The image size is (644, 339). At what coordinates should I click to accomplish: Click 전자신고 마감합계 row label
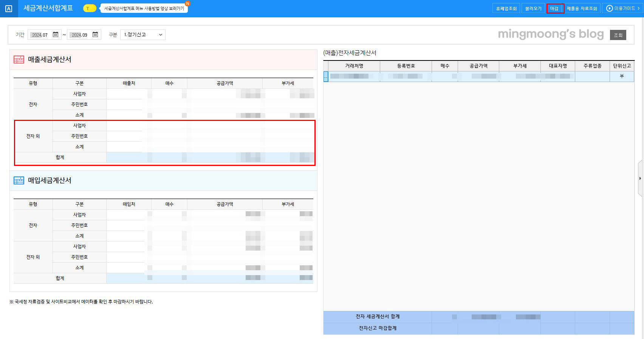[378, 328]
